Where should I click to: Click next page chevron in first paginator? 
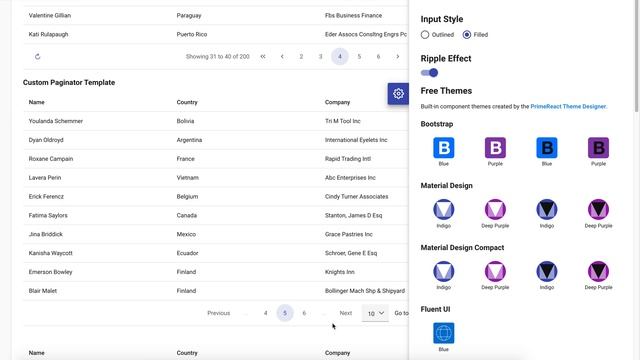pos(398,57)
